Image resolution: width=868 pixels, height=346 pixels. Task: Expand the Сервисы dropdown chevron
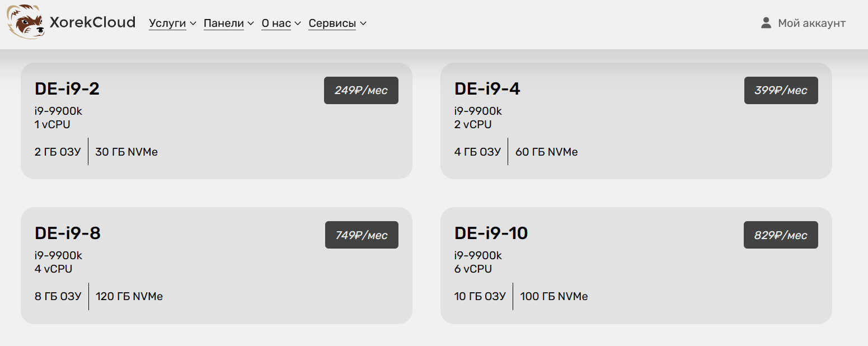(x=363, y=24)
